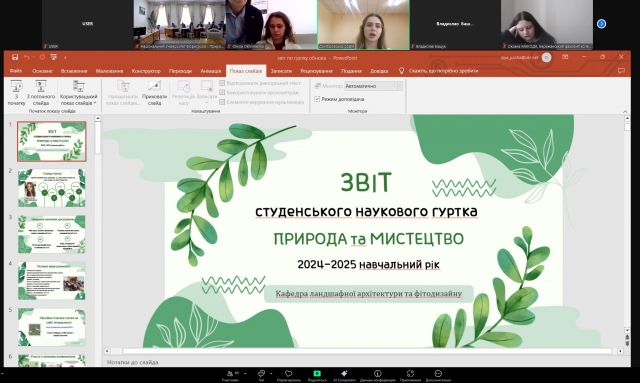Save the presentation with the floppy icon
This screenshot has height=383, width=640.
pos(15,57)
